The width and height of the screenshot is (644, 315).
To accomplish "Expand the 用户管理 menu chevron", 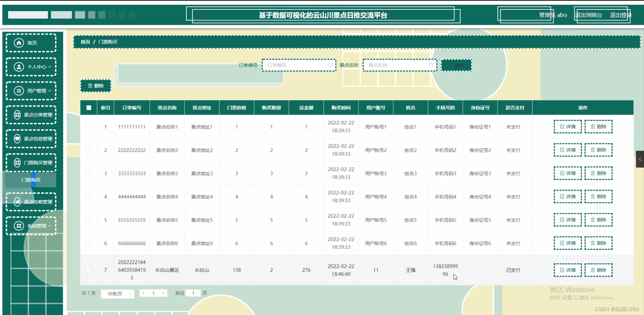I will tap(50, 91).
